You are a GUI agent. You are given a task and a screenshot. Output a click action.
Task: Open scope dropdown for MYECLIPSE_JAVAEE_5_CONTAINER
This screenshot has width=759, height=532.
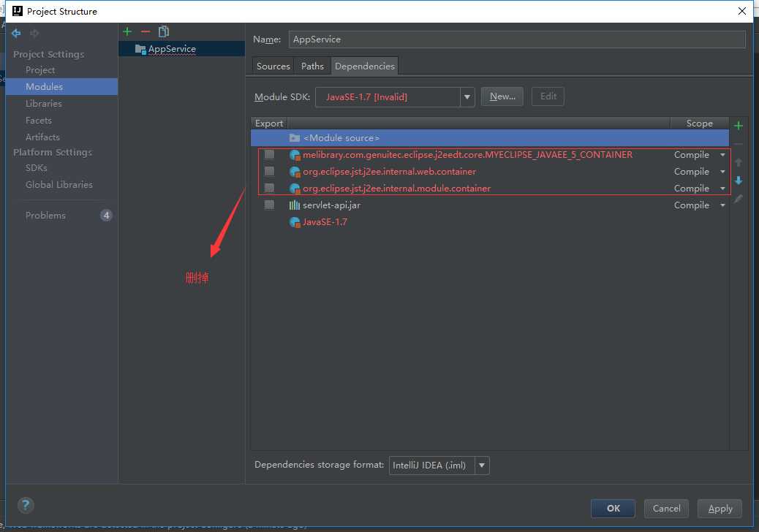tap(722, 155)
